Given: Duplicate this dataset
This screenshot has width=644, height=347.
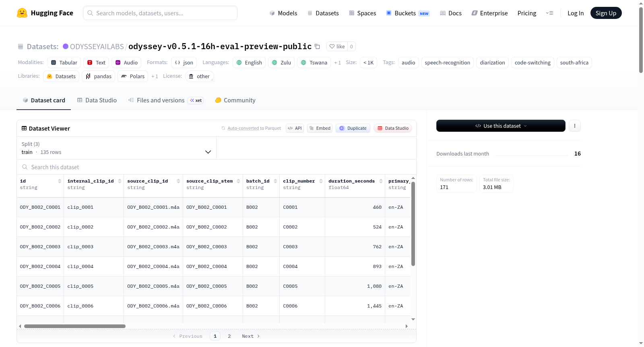Looking at the screenshot, I should (353, 128).
